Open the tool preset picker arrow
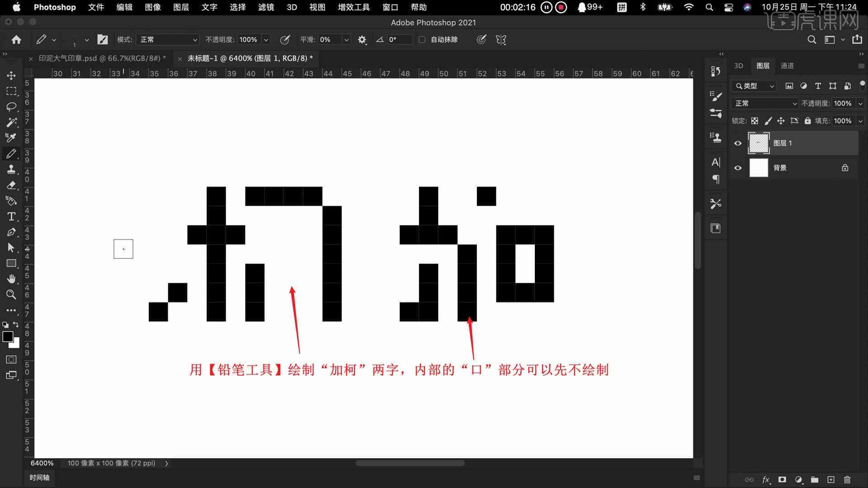Image resolution: width=868 pixels, height=488 pixels. point(54,40)
